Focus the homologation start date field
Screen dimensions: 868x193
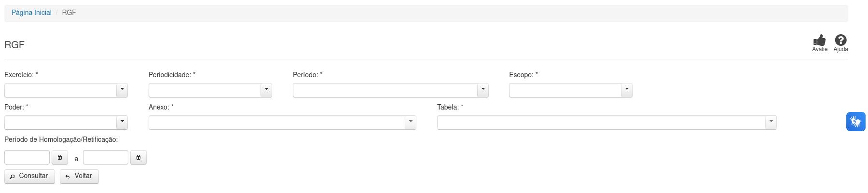tap(27, 158)
